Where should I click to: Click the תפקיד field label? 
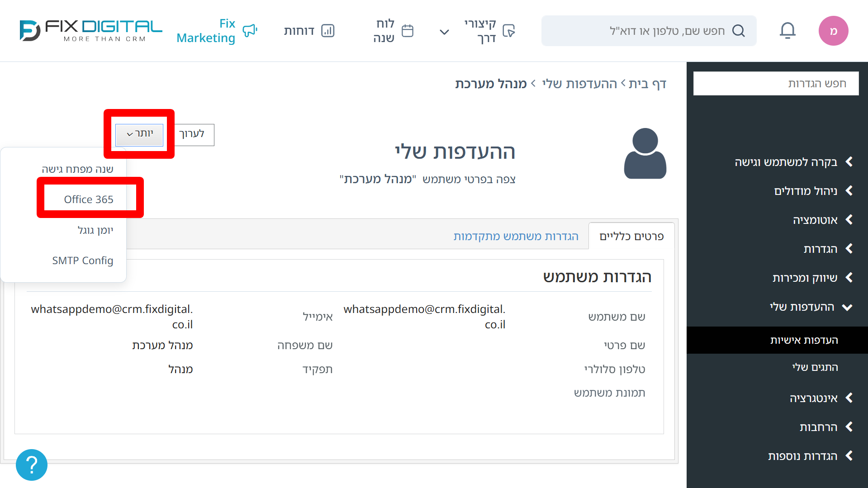tap(318, 369)
